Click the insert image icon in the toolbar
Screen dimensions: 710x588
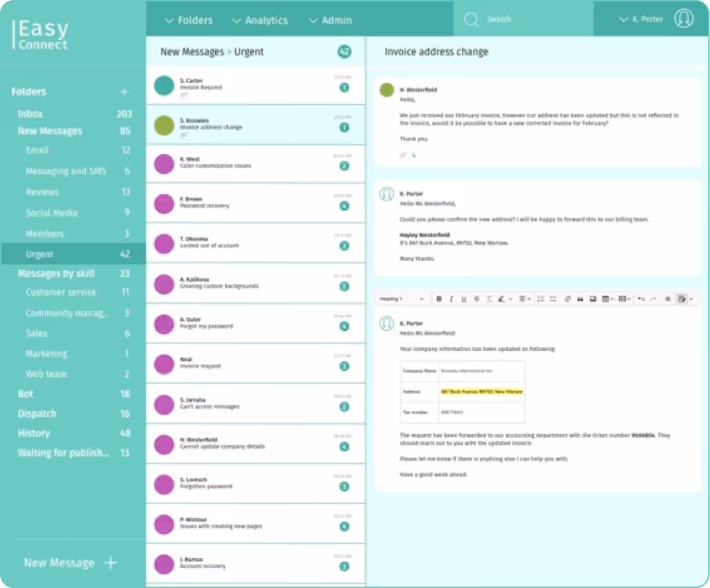coord(592,299)
